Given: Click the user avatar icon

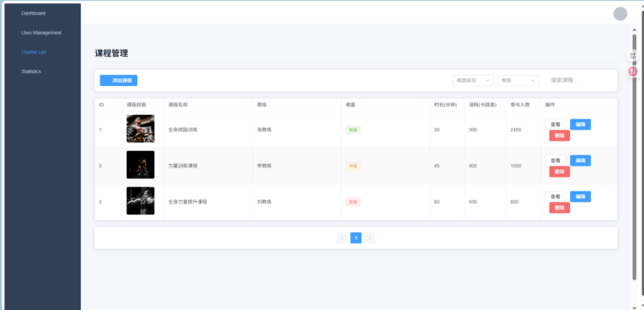Looking at the screenshot, I should click(x=620, y=14).
